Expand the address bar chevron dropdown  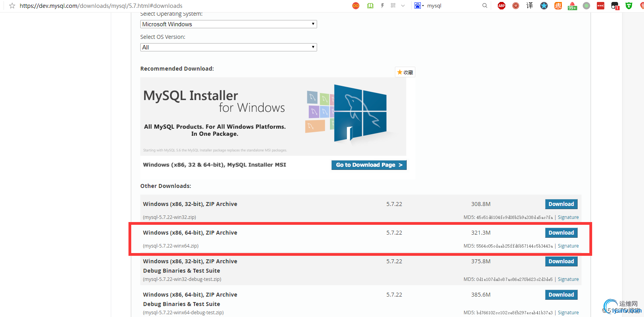403,5
